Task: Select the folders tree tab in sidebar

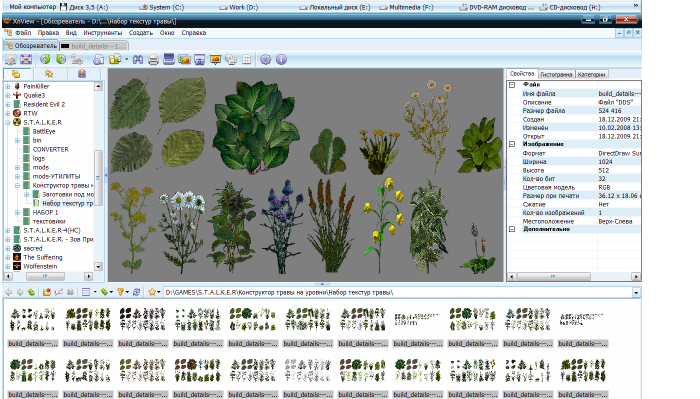Action: click(x=16, y=74)
